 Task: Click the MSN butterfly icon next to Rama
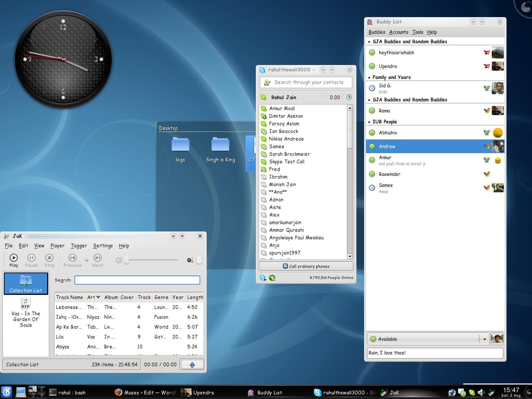click(x=486, y=111)
